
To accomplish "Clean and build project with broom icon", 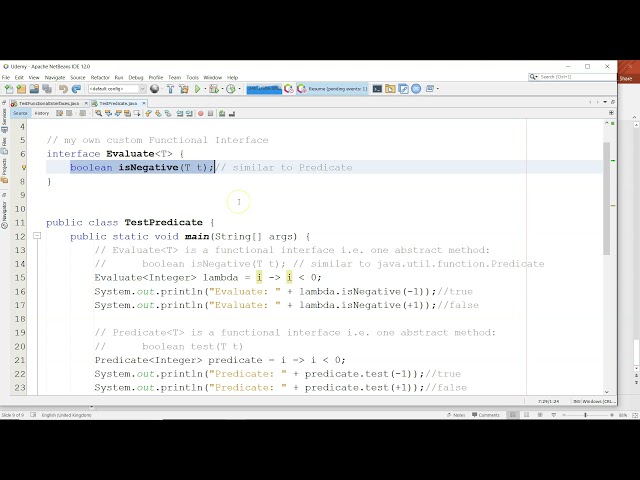I will 184,89.
